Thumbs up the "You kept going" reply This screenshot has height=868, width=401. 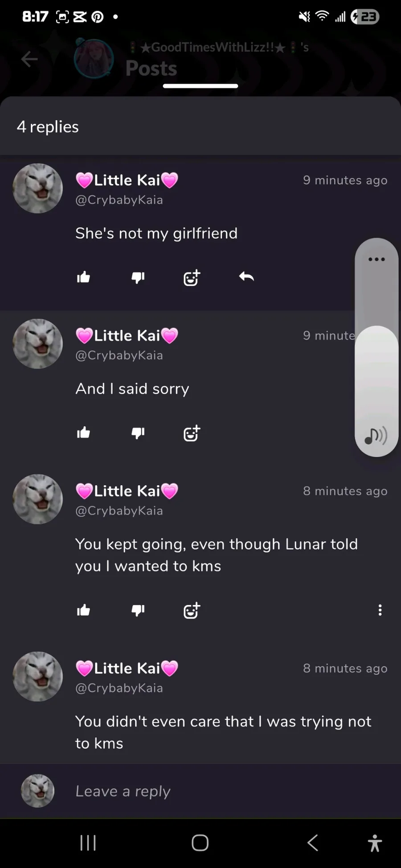pyautogui.click(x=83, y=610)
